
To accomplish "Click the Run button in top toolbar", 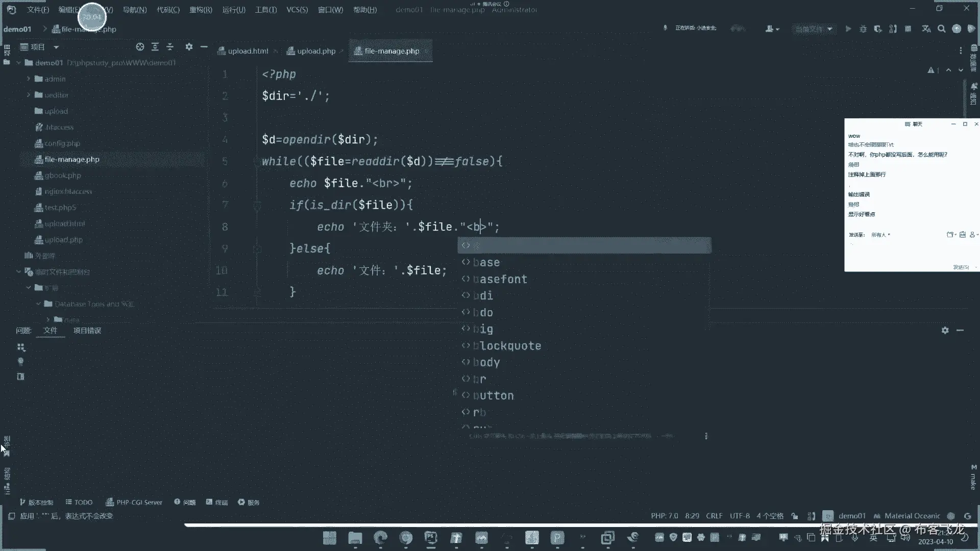I will click(848, 29).
